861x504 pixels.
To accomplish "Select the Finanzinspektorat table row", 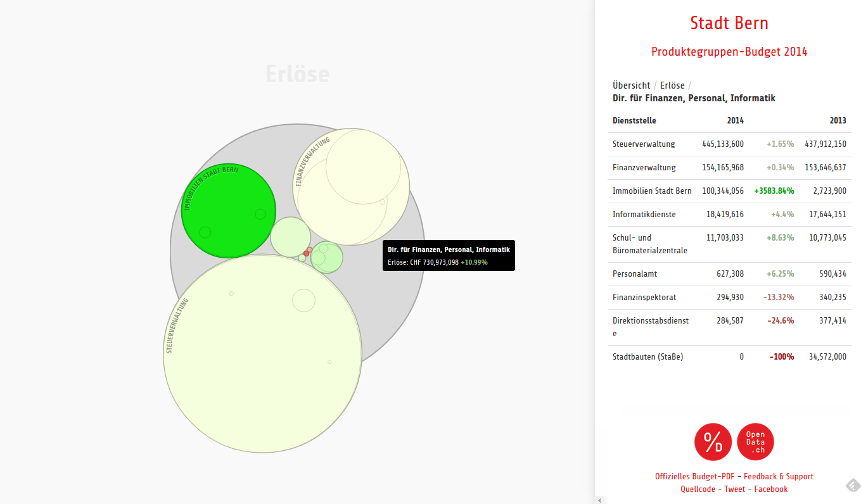I will pos(729,297).
